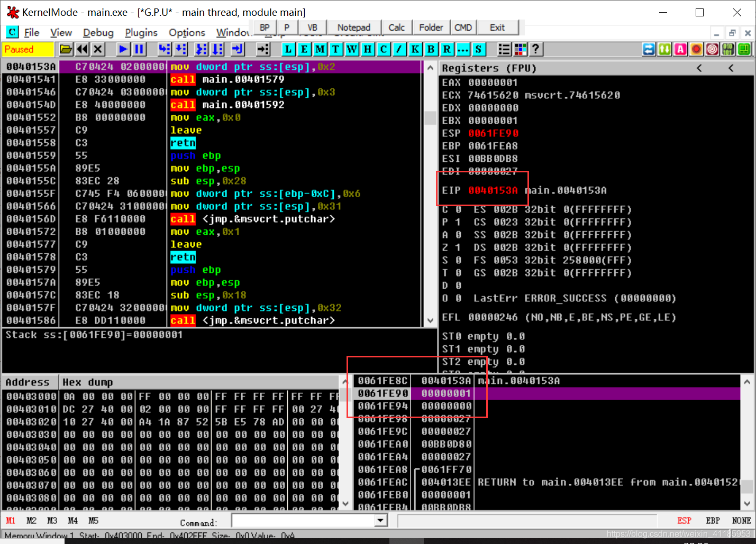Screen dimensions: 756x544
Task: Expand the Command history dropdown arrow
Action: [x=381, y=521]
